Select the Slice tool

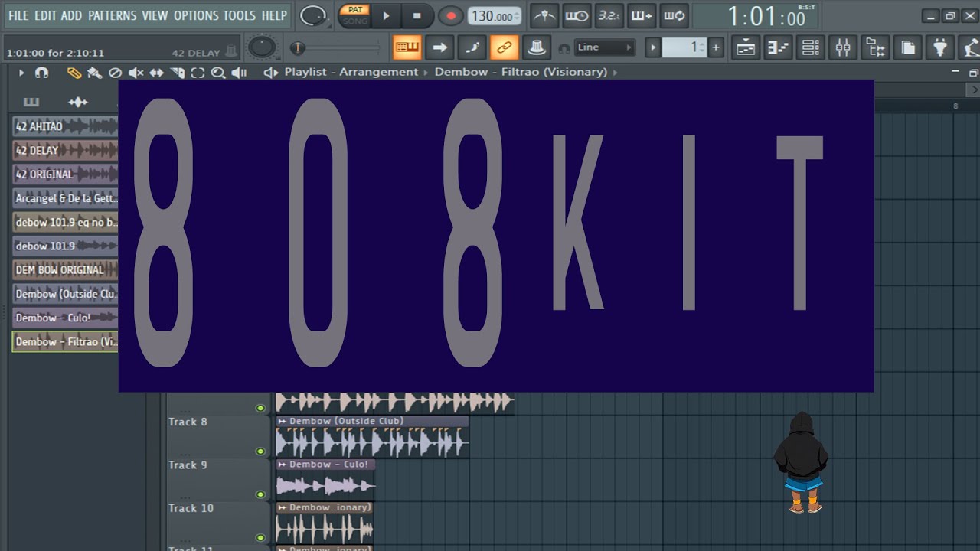pos(178,73)
